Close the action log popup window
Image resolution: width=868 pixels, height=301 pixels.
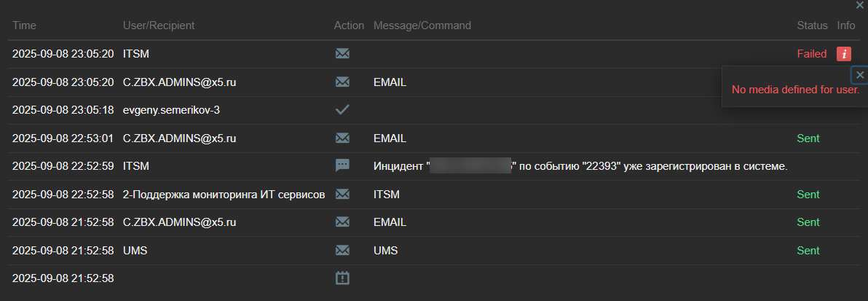pos(860,5)
